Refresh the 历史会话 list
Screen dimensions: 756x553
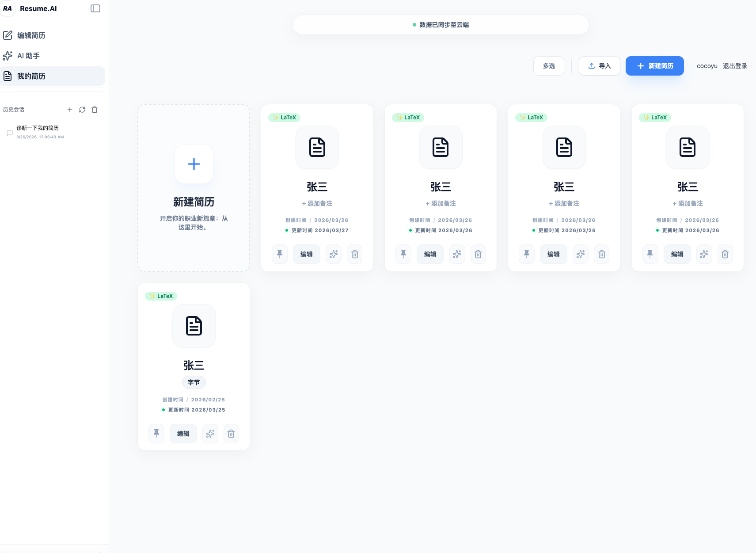coord(82,110)
